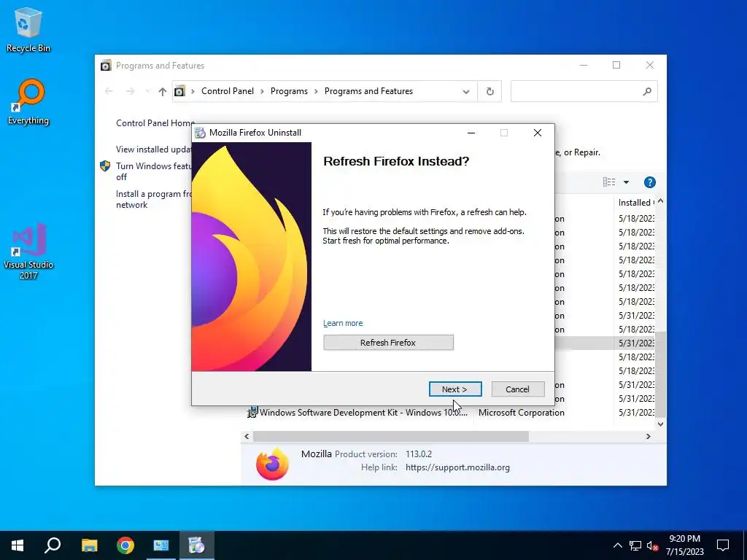Click the horizontal scrollbar thumb
This screenshot has height=560, width=747.
coord(391,436)
